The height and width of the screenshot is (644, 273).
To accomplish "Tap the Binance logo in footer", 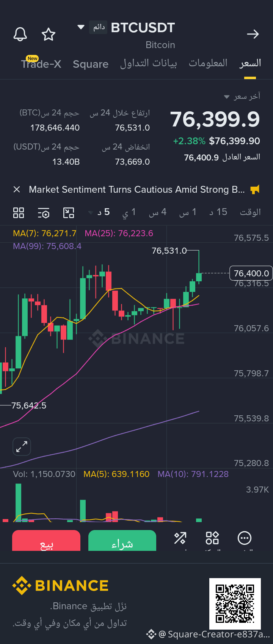I will 60,586.
